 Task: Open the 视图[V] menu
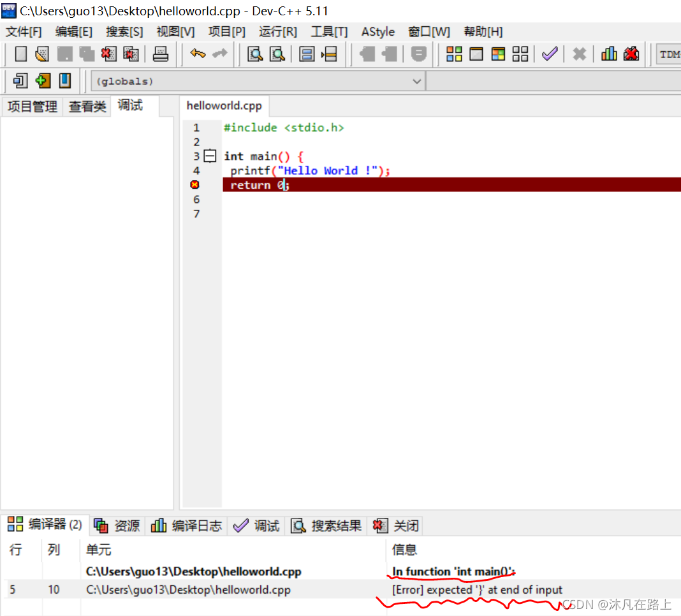[x=175, y=32]
